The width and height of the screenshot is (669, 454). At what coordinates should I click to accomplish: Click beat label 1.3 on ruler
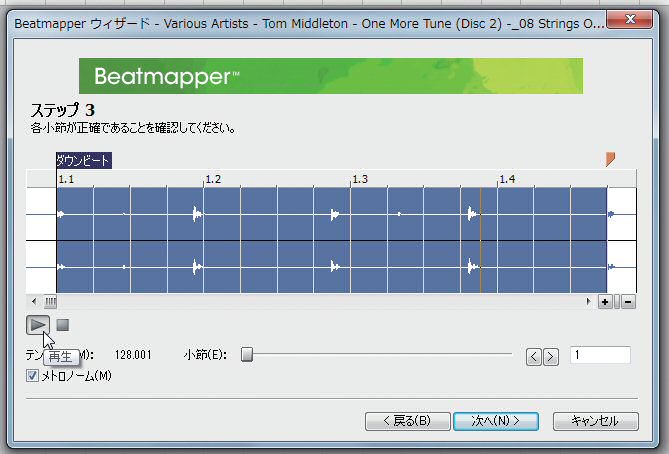[360, 179]
